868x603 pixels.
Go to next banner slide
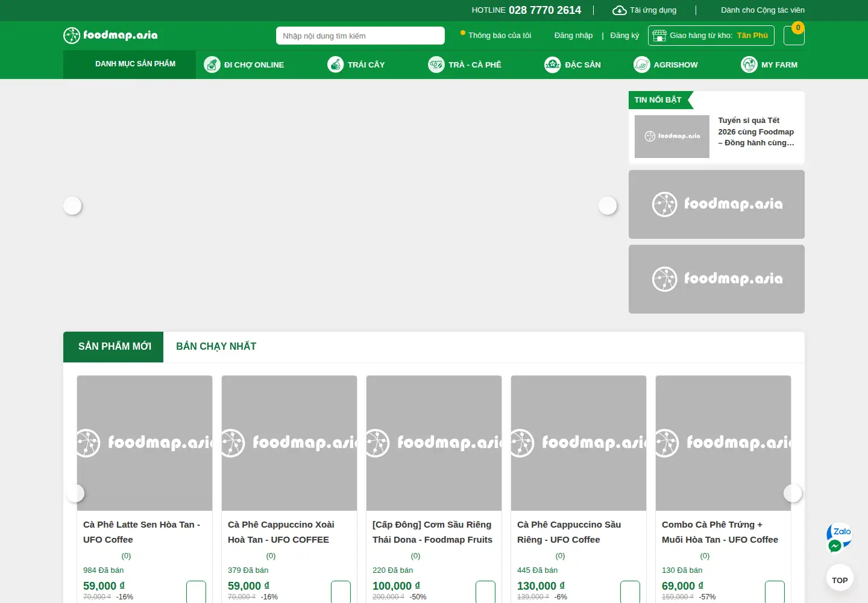tap(608, 206)
